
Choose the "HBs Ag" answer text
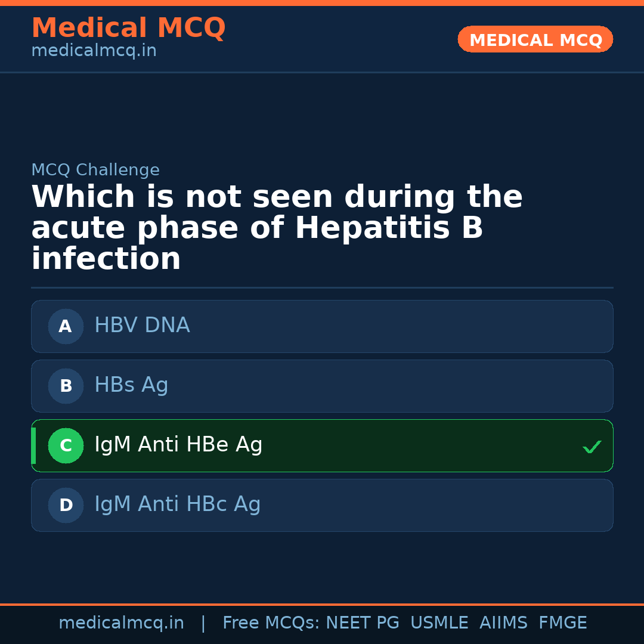pyautogui.click(x=131, y=385)
